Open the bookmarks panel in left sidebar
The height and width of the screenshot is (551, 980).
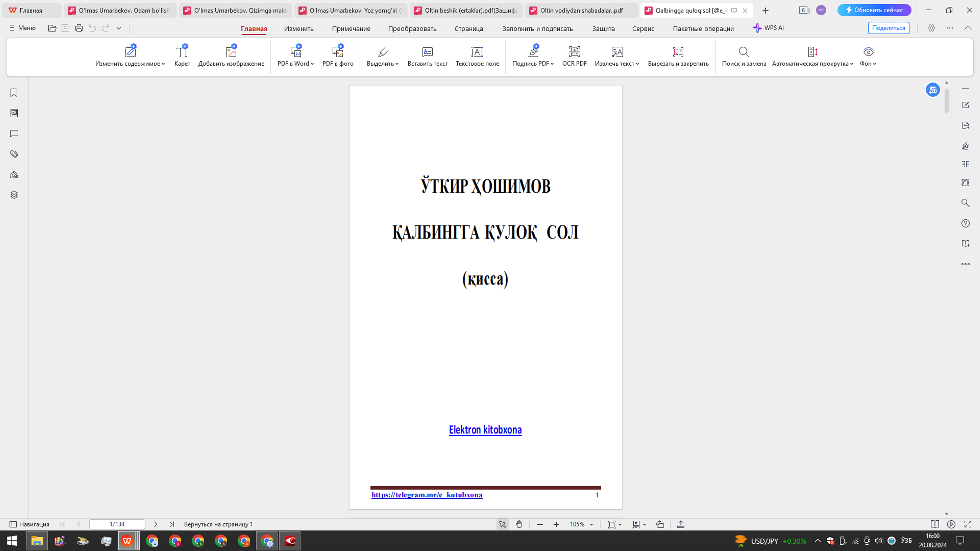click(14, 93)
